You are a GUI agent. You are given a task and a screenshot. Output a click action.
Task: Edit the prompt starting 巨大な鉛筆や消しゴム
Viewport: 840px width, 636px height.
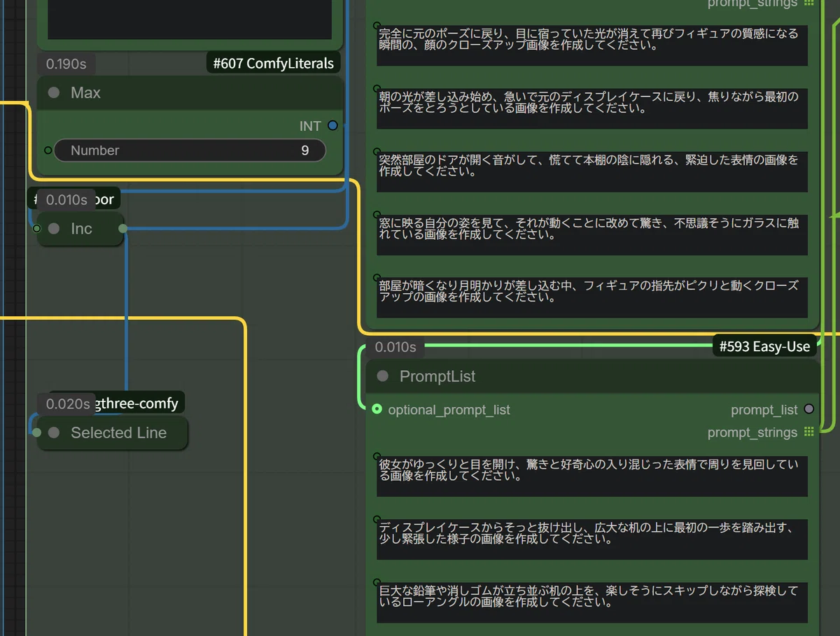[592, 602]
